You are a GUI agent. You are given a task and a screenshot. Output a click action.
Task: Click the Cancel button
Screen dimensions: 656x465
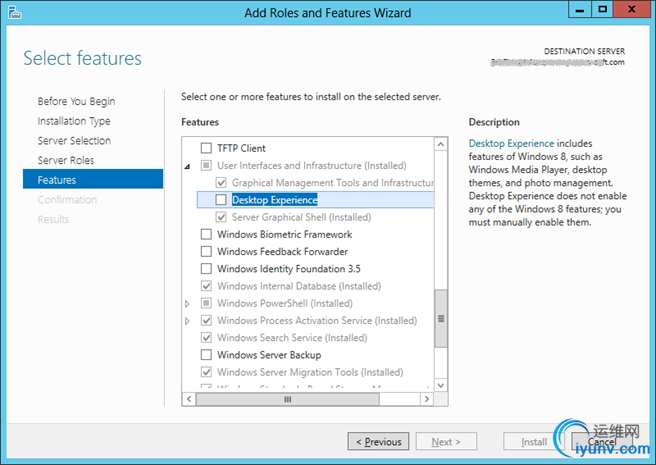tap(602, 442)
